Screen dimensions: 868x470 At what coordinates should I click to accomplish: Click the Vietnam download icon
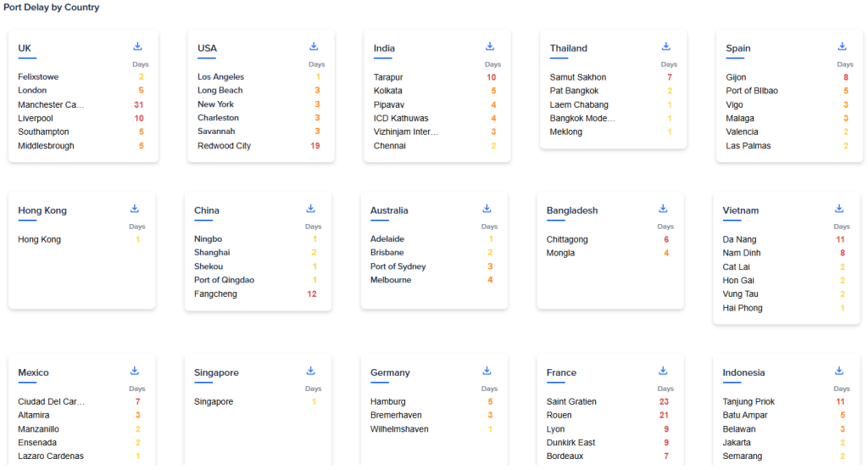click(839, 209)
